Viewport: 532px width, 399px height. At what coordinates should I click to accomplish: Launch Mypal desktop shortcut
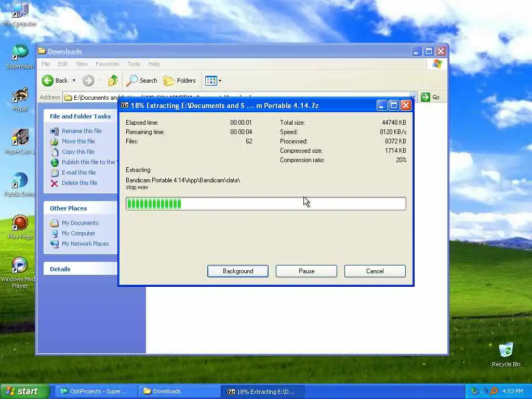(20, 99)
